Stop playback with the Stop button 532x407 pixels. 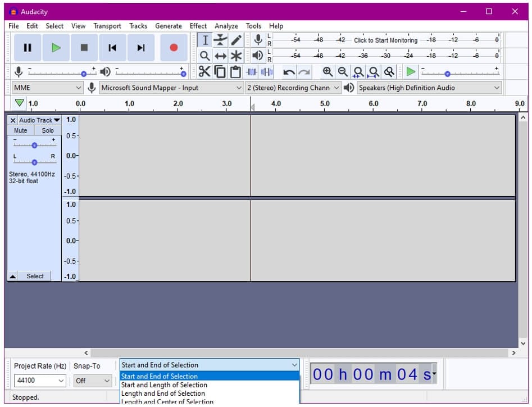(x=84, y=48)
